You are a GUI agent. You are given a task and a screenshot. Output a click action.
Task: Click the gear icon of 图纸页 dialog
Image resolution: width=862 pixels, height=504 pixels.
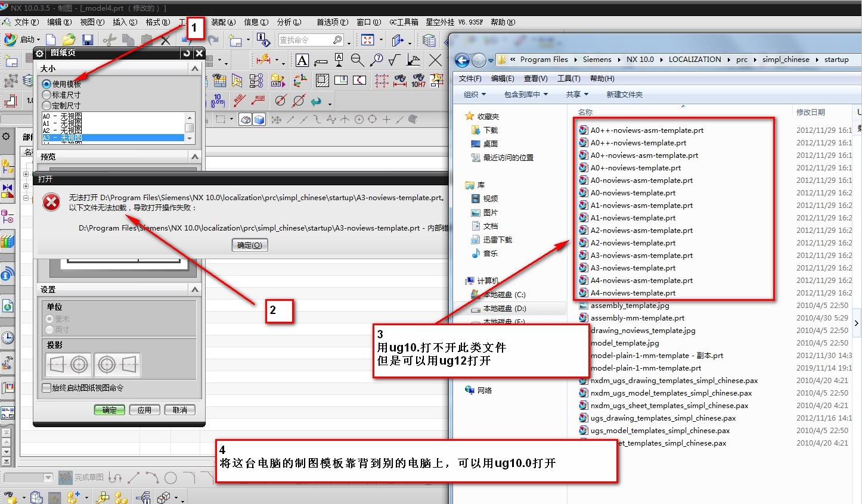click(x=40, y=53)
